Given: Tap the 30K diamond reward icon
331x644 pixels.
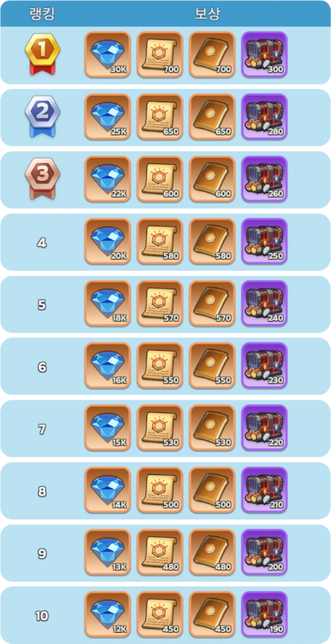Looking at the screenshot, I should tap(108, 54).
